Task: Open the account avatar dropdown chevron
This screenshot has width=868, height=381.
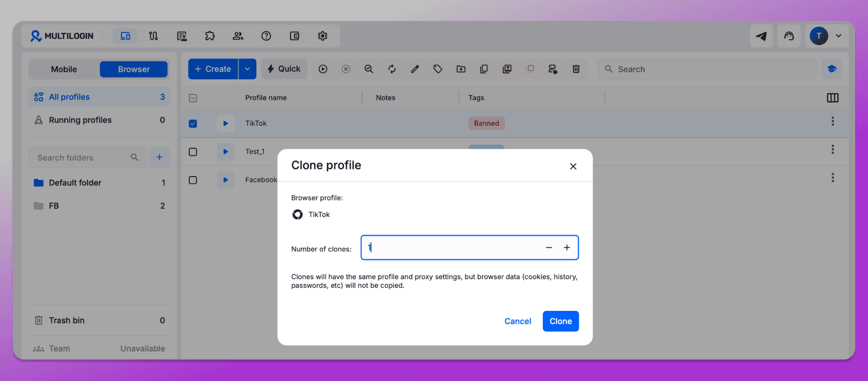Action: click(x=838, y=36)
